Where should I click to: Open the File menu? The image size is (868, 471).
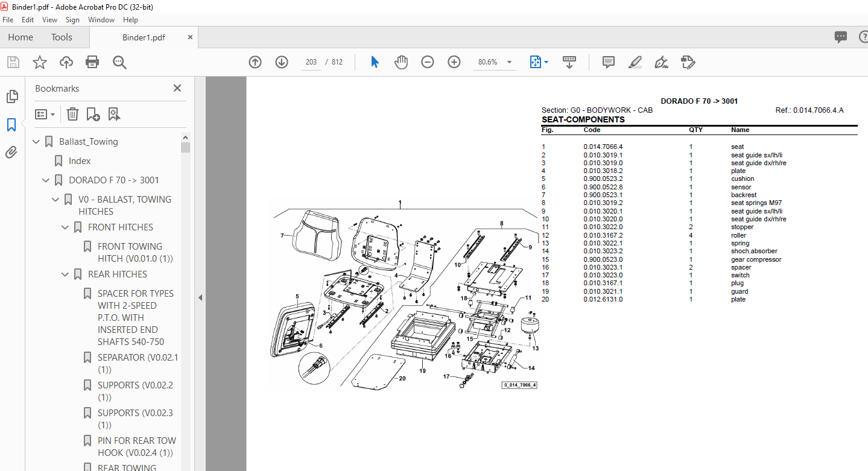(8, 20)
